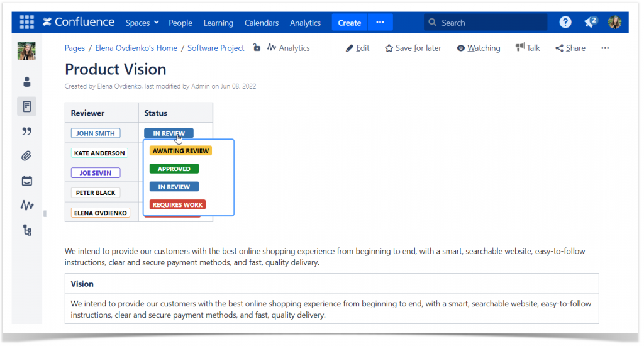Open the app switcher grid icon
The width and height of the screenshot is (644, 346).
pyautogui.click(x=26, y=22)
